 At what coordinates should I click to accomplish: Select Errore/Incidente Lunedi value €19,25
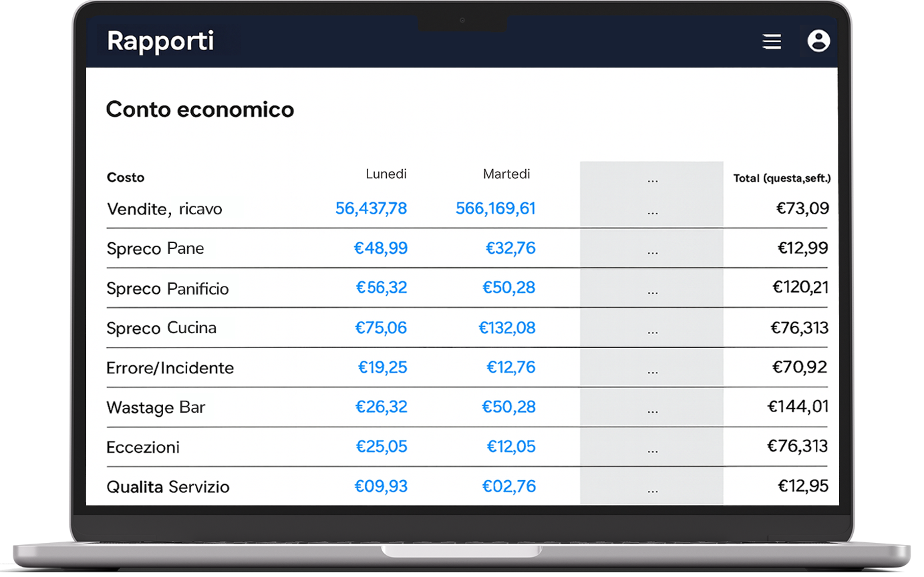(x=381, y=367)
